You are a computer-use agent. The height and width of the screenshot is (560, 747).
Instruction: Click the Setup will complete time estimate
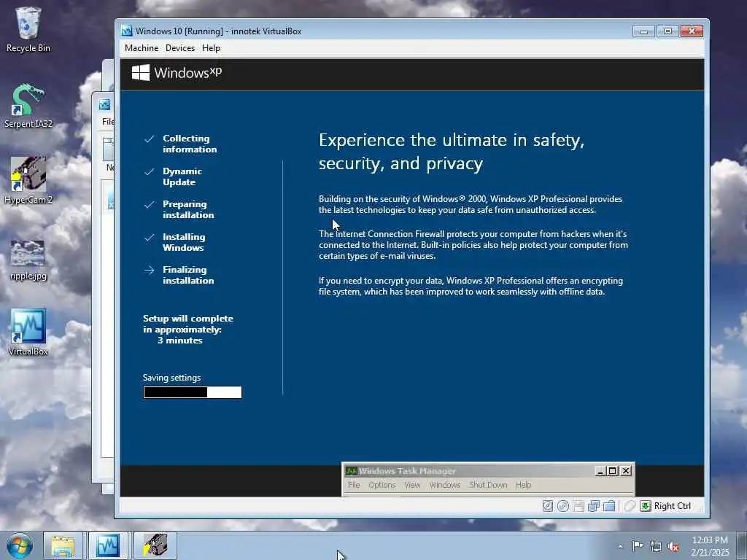click(x=188, y=330)
